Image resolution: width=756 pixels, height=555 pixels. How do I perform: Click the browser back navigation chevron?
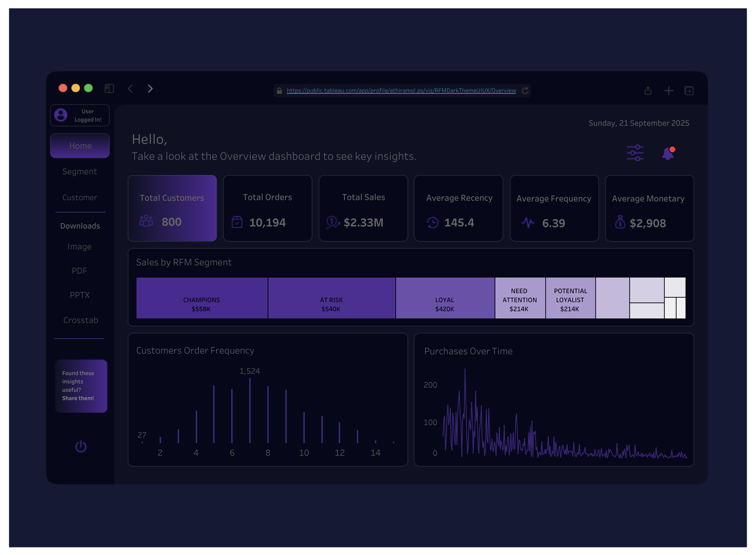pyautogui.click(x=131, y=89)
